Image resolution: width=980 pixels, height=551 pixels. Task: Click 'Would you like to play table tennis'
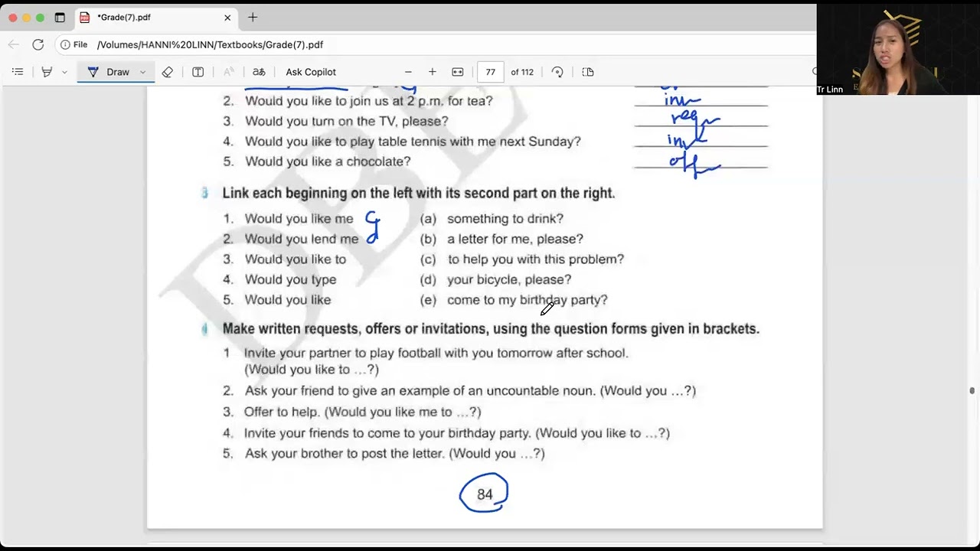(x=413, y=141)
